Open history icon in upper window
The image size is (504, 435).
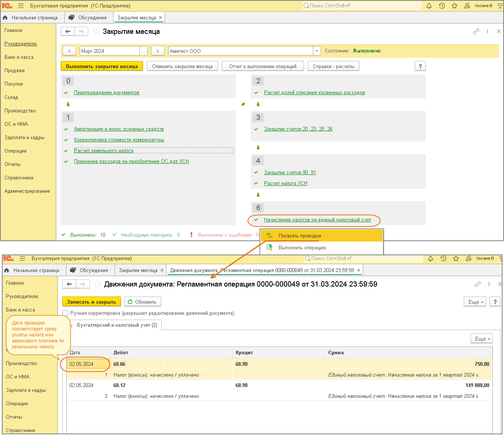[442, 6]
